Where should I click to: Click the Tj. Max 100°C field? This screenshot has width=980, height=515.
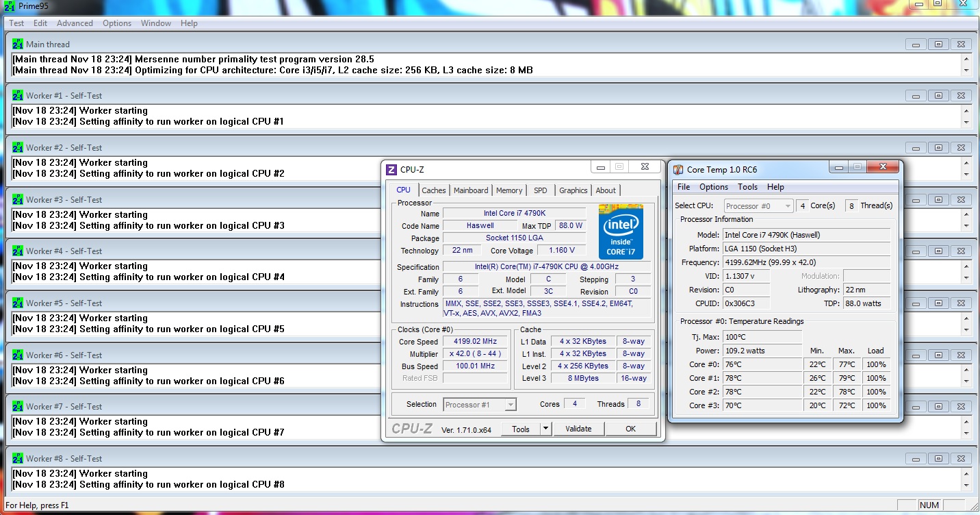pyautogui.click(x=762, y=337)
